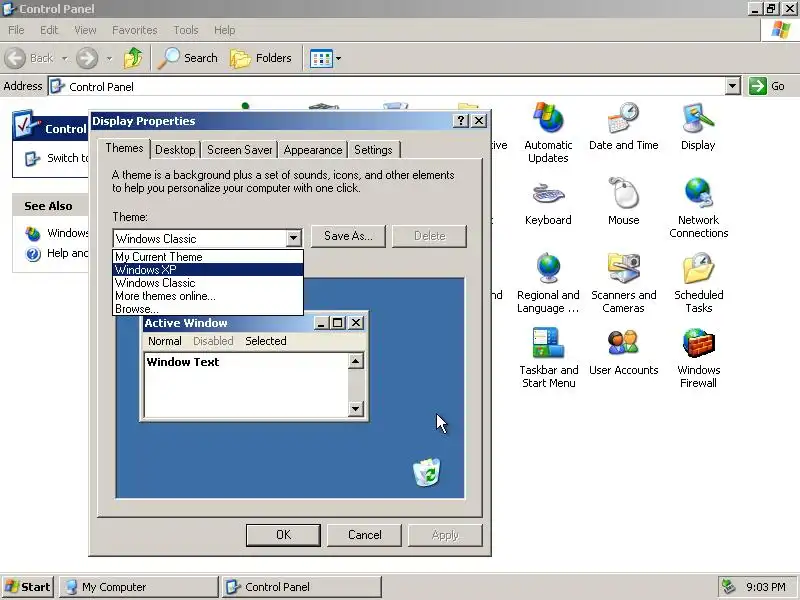Screen dimensions: 800x600
Task: Click the Windows Update icon in See Also
Action: pyautogui.click(x=33, y=234)
